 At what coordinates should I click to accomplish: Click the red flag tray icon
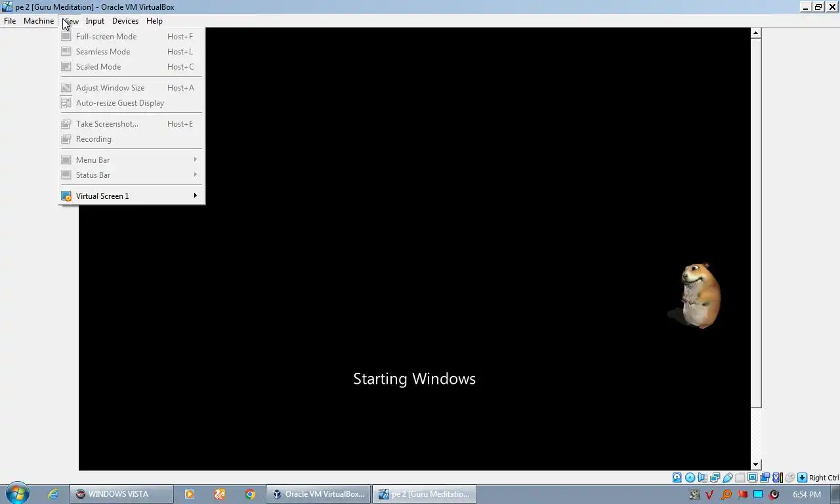pyautogui.click(x=742, y=495)
